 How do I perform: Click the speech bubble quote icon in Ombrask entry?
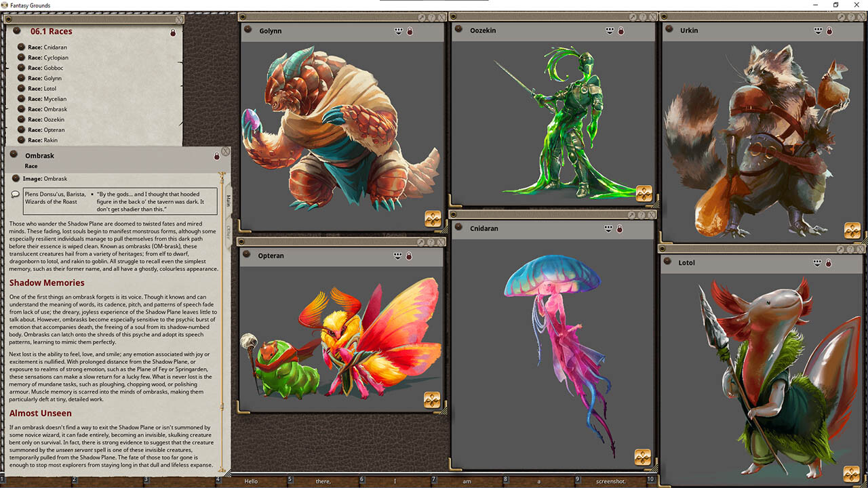15,195
